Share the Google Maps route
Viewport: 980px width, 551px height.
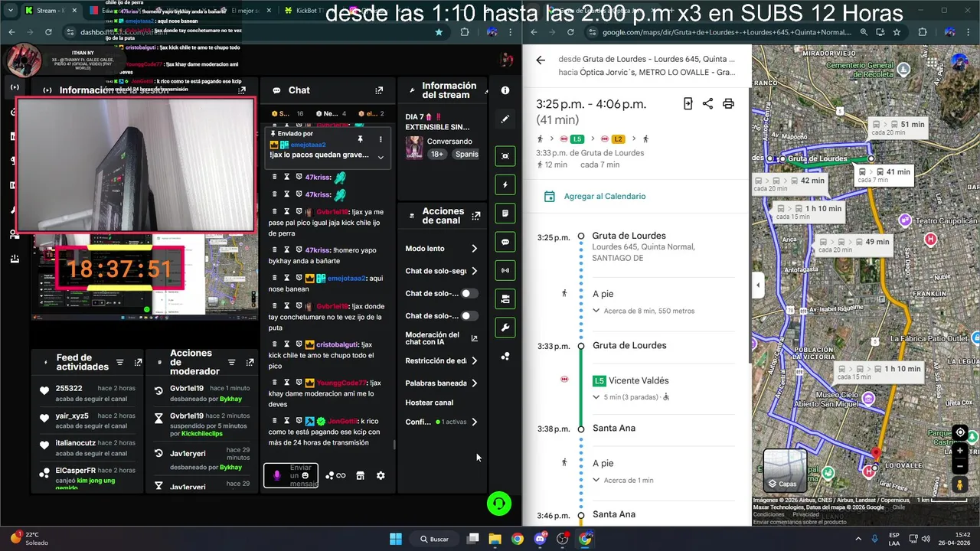click(x=707, y=103)
